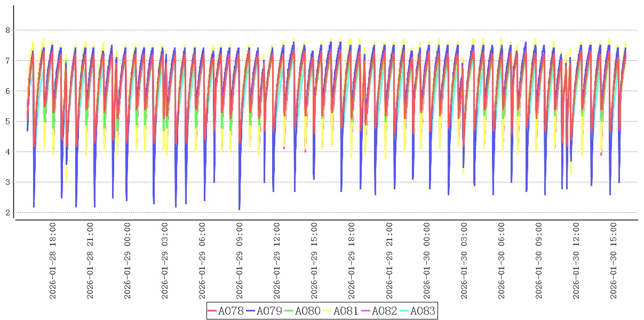Click the 2026-01-30 15:00 time axis label
This screenshot has height=320, width=644.
[x=613, y=261]
